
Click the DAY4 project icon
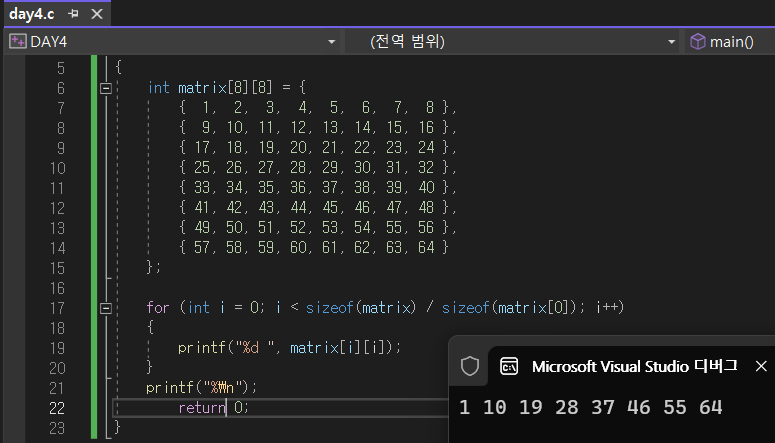[x=17, y=42]
